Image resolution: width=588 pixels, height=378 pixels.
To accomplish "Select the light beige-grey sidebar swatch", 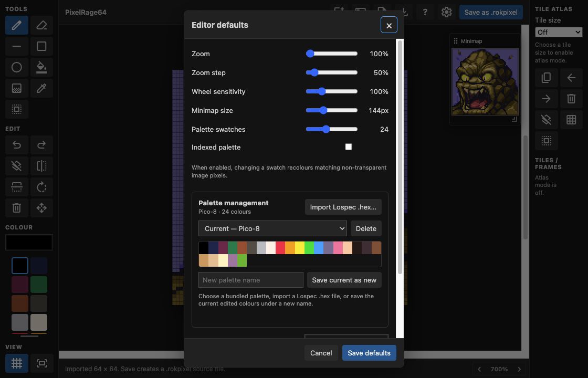I will pyautogui.click(x=39, y=322).
